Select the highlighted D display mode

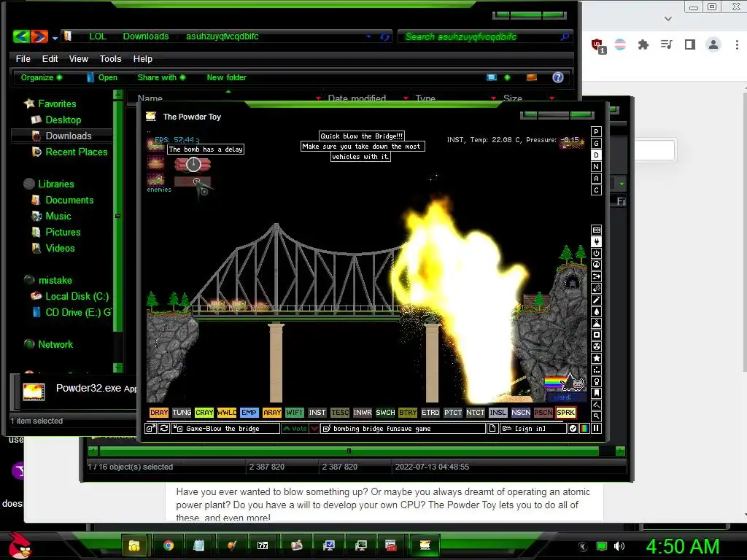pyautogui.click(x=596, y=155)
